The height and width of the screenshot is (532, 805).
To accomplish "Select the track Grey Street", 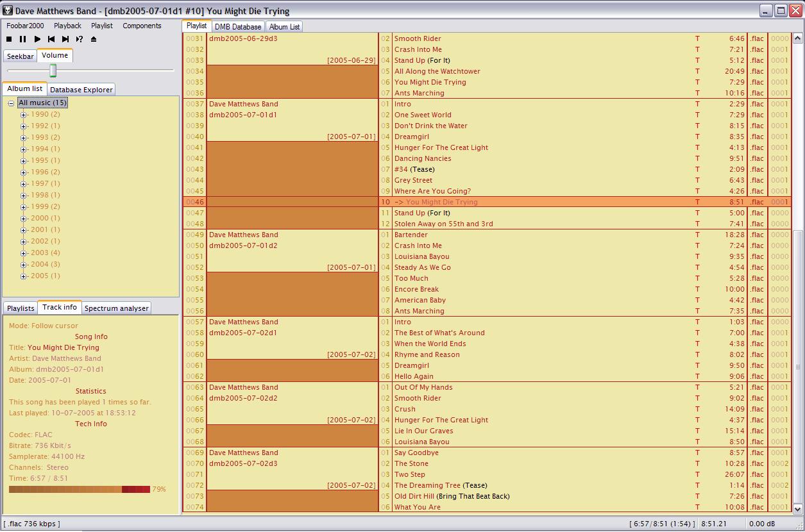I will (413, 180).
